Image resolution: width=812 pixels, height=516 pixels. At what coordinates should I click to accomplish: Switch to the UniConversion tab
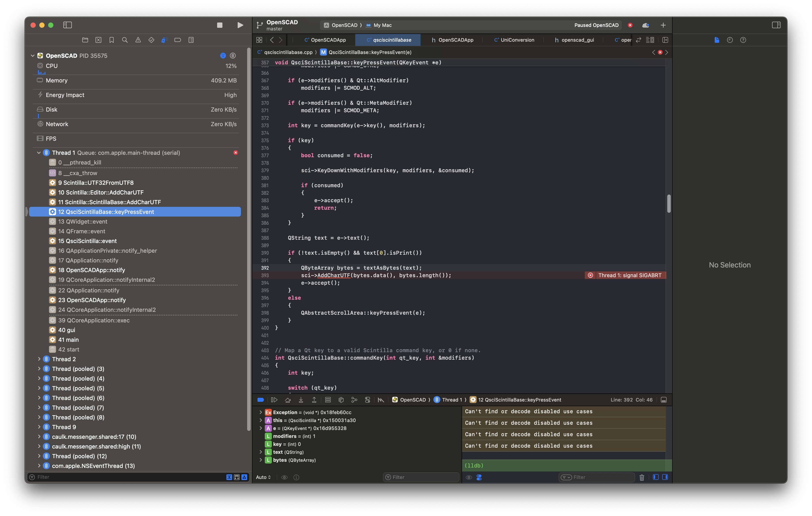coord(514,40)
